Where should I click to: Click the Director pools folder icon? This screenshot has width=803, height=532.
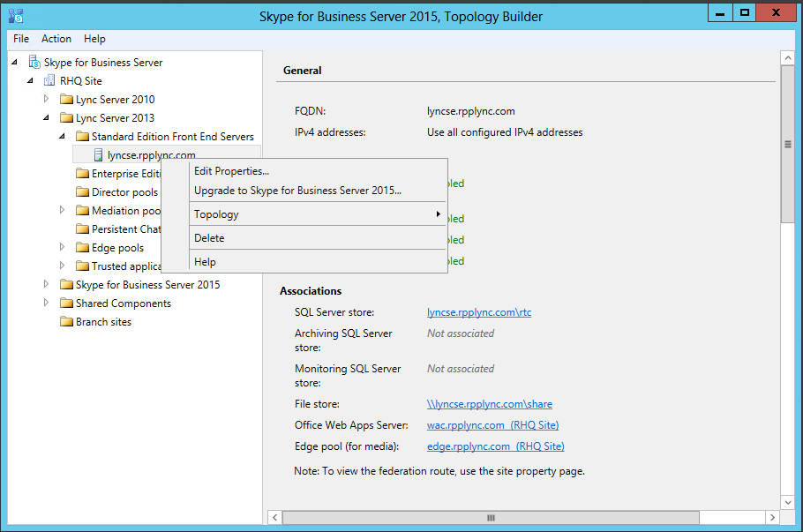click(82, 191)
